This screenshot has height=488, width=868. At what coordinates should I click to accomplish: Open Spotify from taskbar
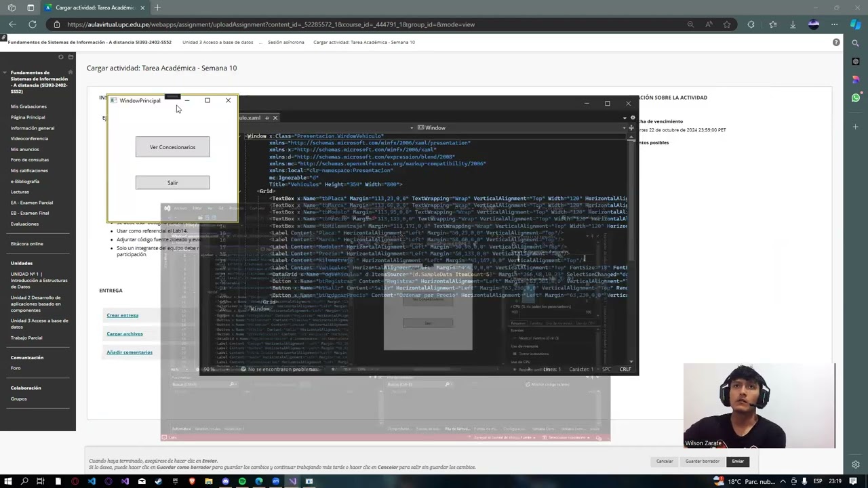242,481
